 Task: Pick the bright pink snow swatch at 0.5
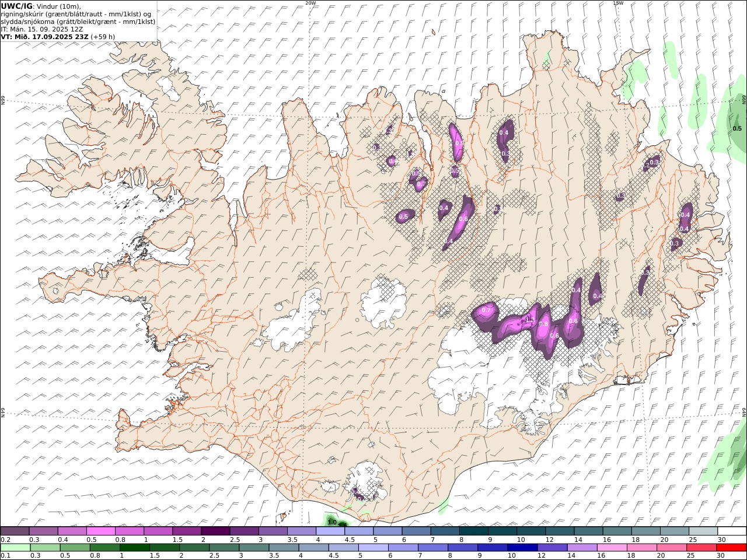100,531
